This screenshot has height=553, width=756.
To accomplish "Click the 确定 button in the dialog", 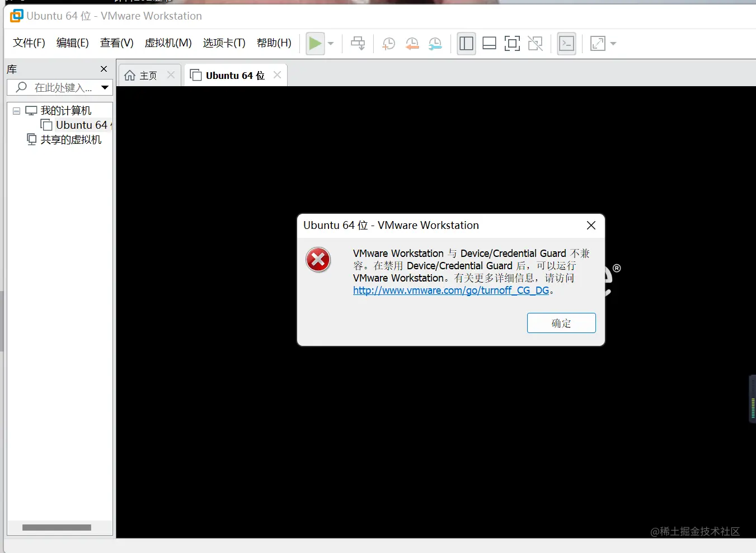I will (561, 323).
